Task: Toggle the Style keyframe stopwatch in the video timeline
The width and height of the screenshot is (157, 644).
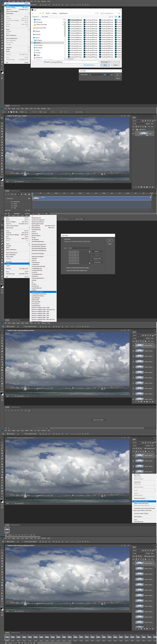Action: 12,208
